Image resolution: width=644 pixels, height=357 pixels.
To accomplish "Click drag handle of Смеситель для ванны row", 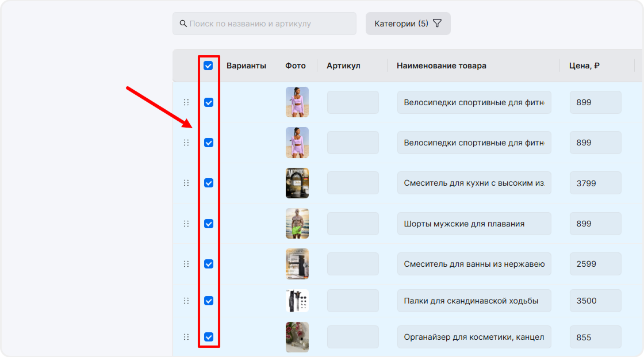I will coord(186,264).
